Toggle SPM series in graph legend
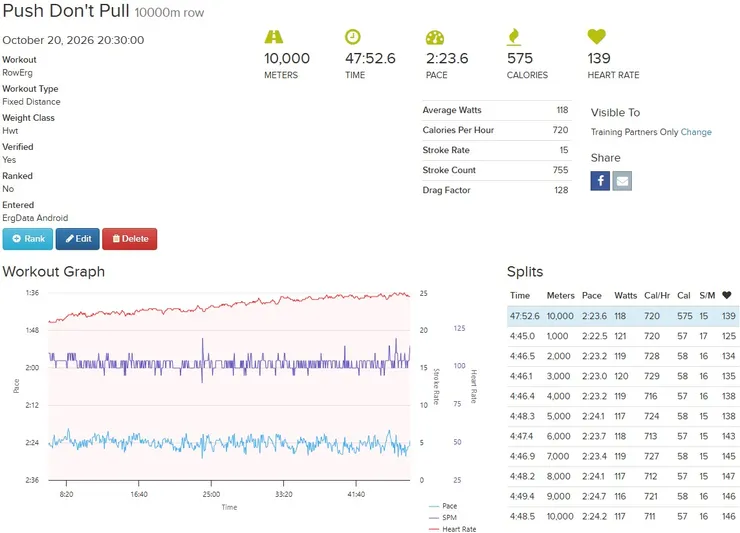 pyautogui.click(x=443, y=517)
